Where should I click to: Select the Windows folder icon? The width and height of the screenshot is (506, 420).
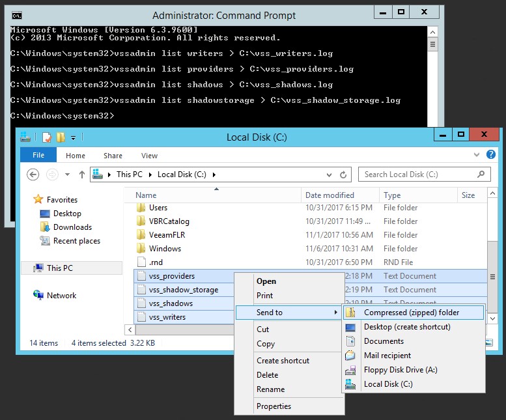141,248
